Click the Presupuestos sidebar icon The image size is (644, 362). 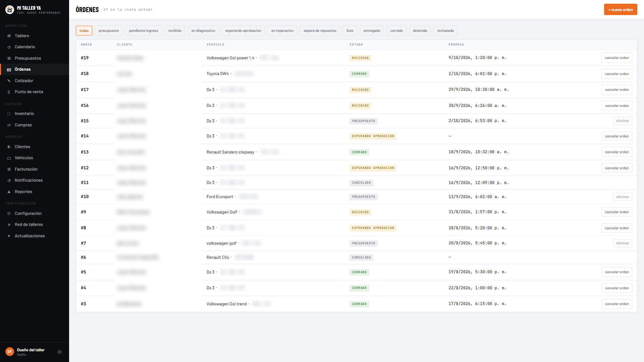coord(9,58)
